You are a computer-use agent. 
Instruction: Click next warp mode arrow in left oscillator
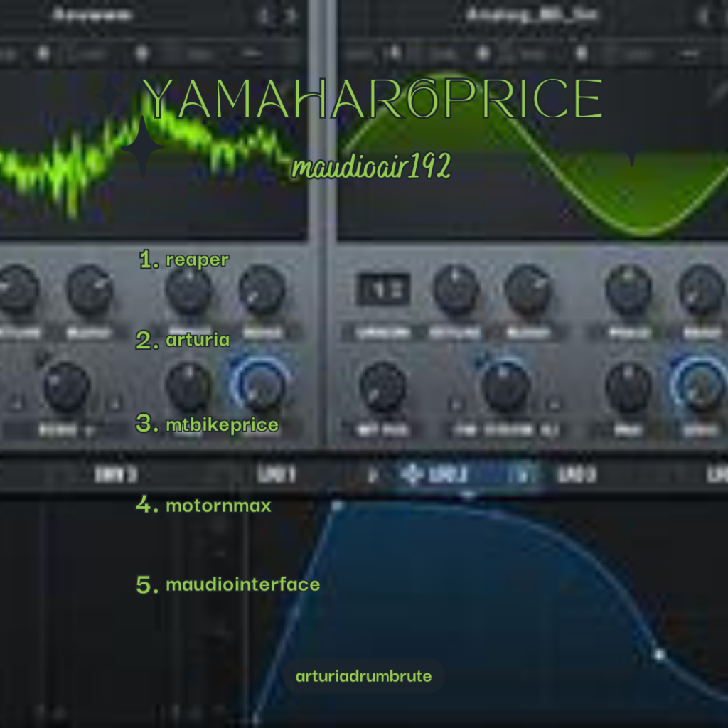pyautogui.click(x=115, y=403)
